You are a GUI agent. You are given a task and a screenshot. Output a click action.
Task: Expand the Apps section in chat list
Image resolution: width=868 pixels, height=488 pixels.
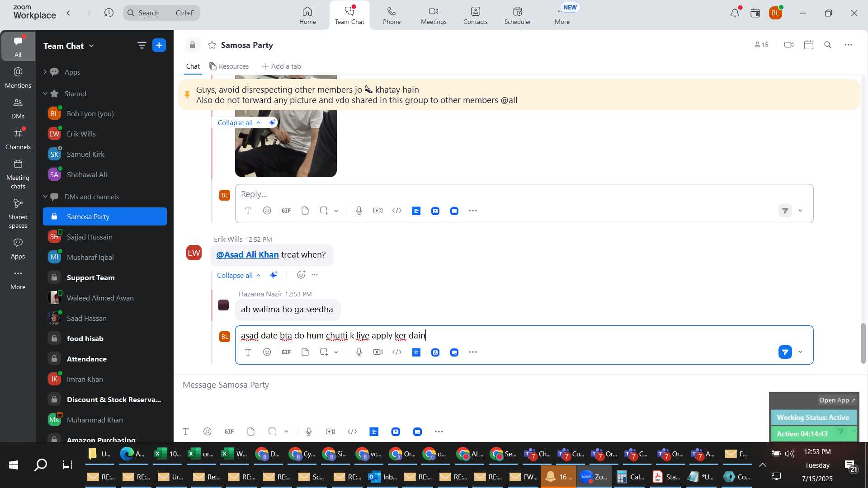45,72
